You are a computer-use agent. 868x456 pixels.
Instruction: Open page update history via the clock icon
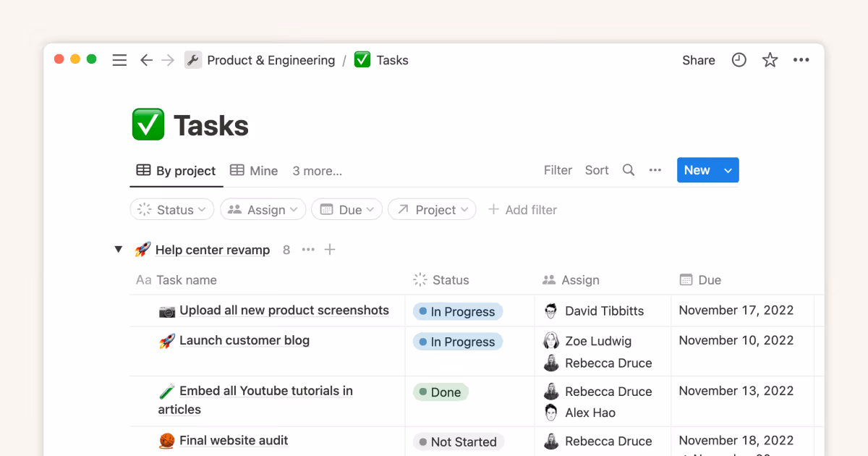[x=739, y=60]
